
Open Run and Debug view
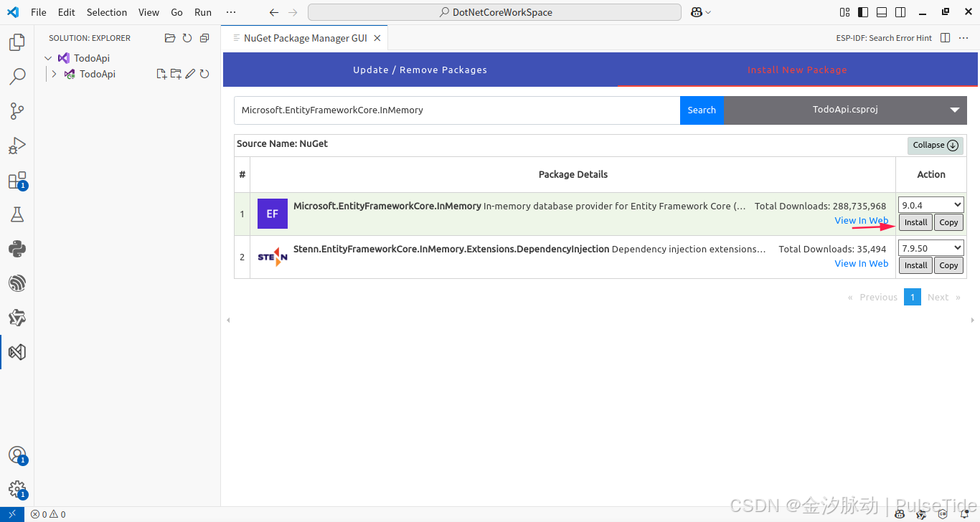click(17, 146)
